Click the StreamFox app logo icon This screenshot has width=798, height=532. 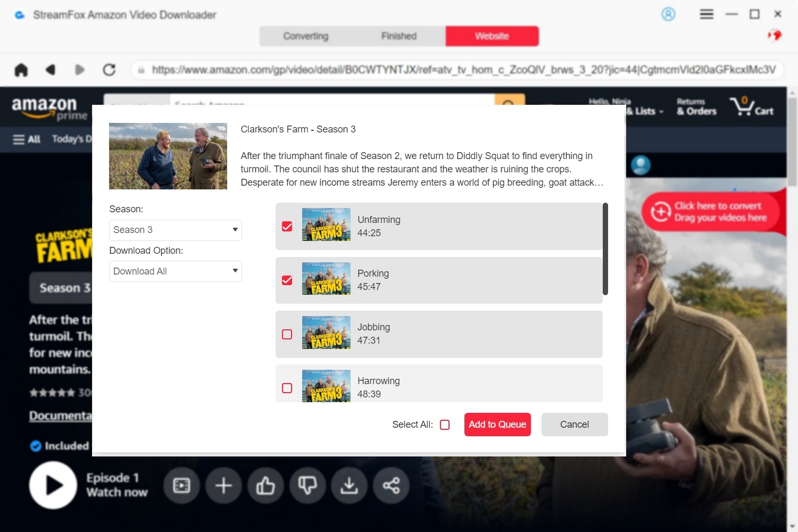tap(20, 15)
